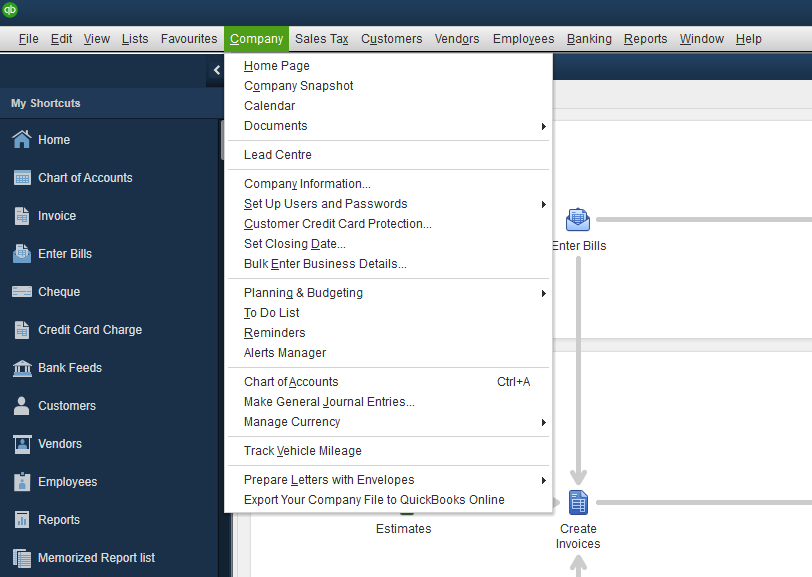Open the Lists menu
812x577 pixels.
pos(135,39)
